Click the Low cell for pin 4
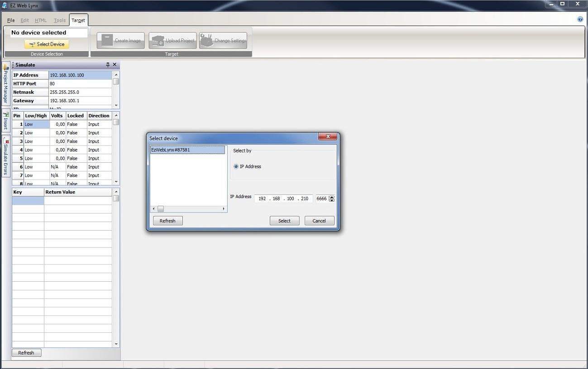 click(36, 150)
